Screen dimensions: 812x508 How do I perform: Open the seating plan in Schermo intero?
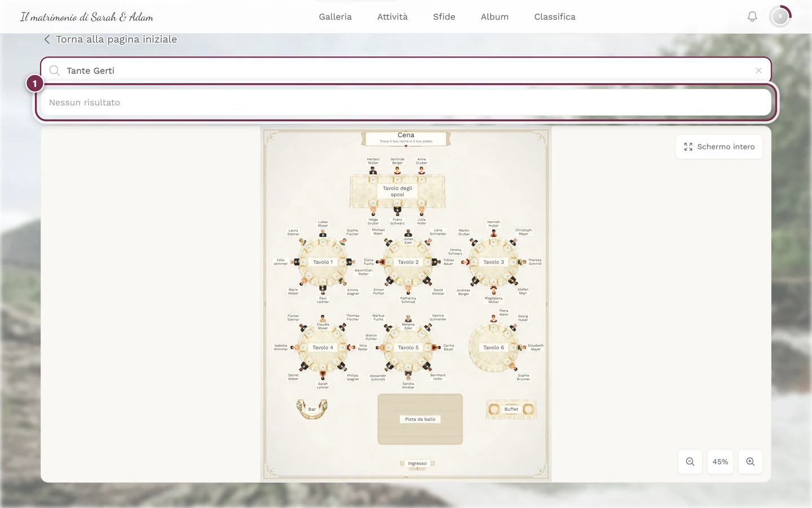(719, 147)
